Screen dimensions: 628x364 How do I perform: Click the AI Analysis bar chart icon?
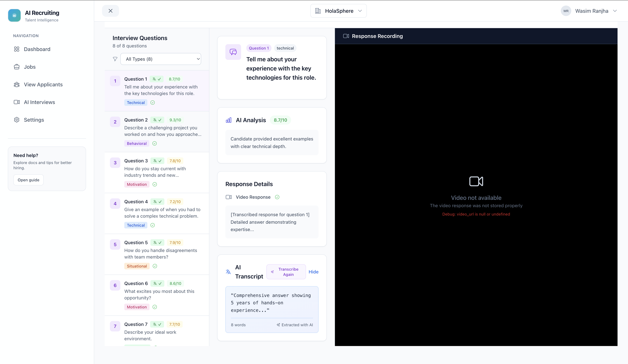click(x=228, y=120)
